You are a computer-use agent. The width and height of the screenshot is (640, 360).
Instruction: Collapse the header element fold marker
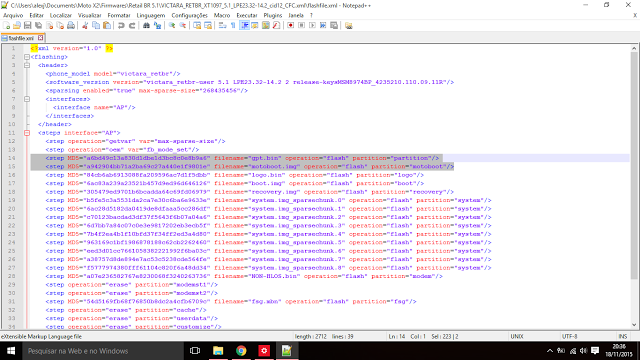point(27,65)
